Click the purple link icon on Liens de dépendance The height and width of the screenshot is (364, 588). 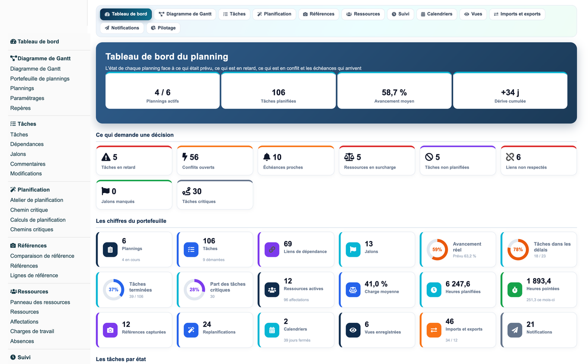point(272,249)
